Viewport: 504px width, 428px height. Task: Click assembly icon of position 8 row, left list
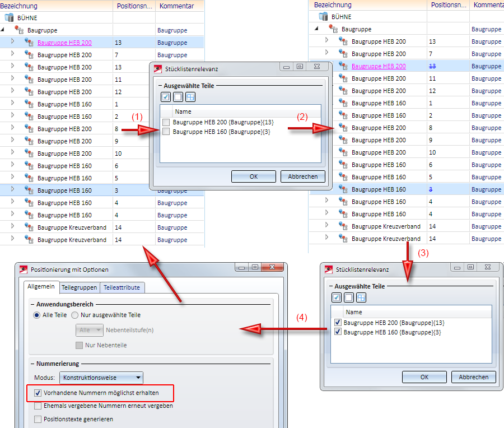29,129
